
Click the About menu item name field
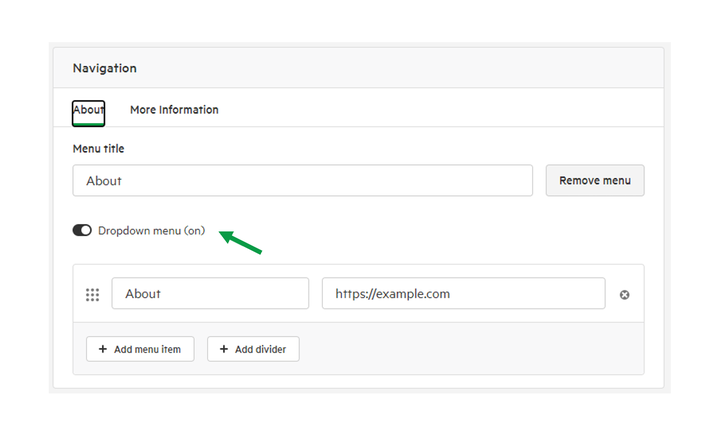pyautogui.click(x=210, y=293)
